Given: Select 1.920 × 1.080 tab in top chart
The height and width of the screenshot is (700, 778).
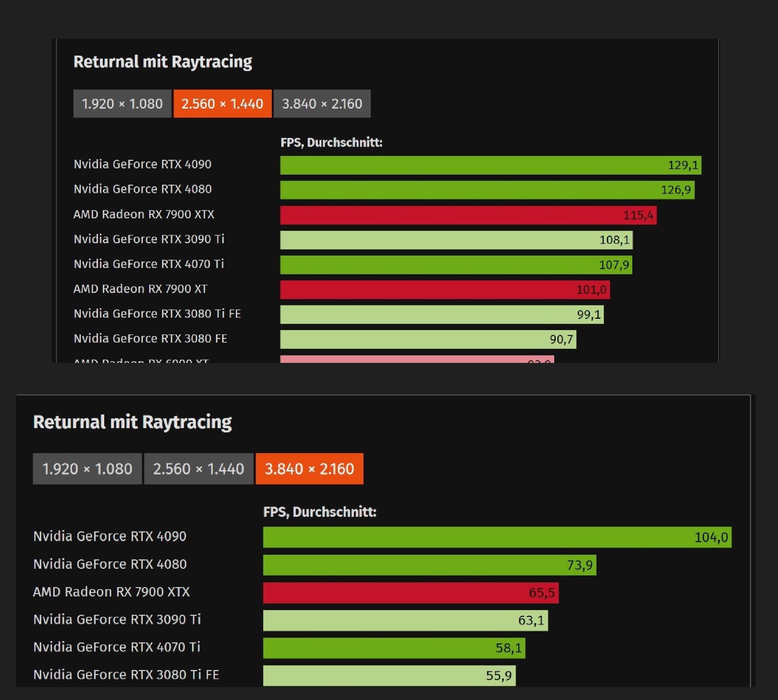Looking at the screenshot, I should pyautogui.click(x=122, y=104).
